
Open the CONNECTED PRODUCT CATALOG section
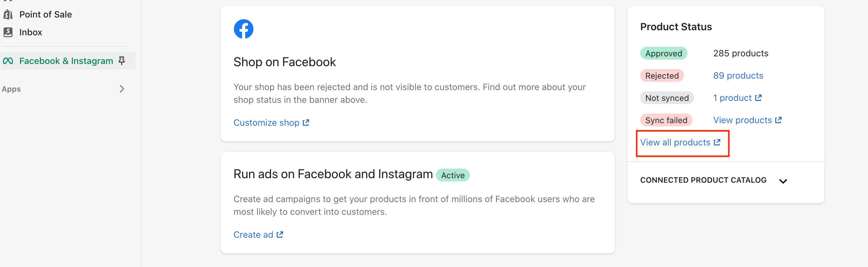703,180
